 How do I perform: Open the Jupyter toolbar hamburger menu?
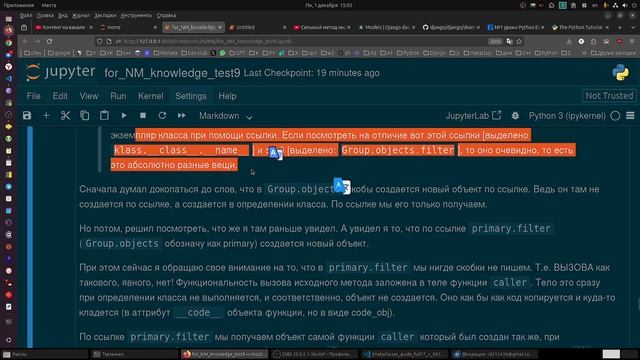630,116
